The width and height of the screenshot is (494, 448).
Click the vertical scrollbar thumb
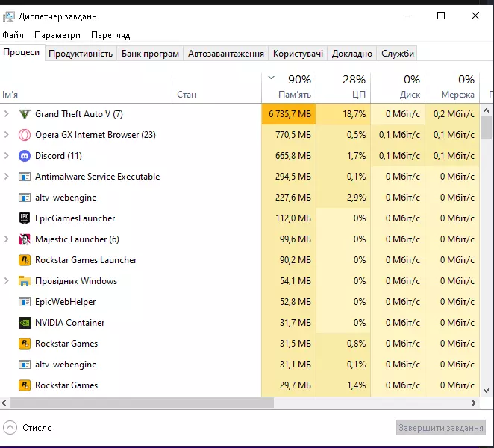coord(486,127)
